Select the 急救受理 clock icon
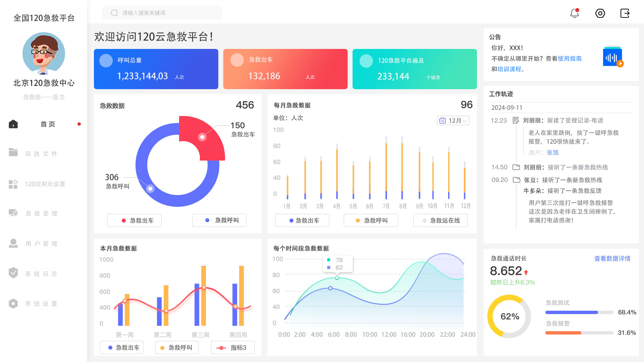 (13, 213)
